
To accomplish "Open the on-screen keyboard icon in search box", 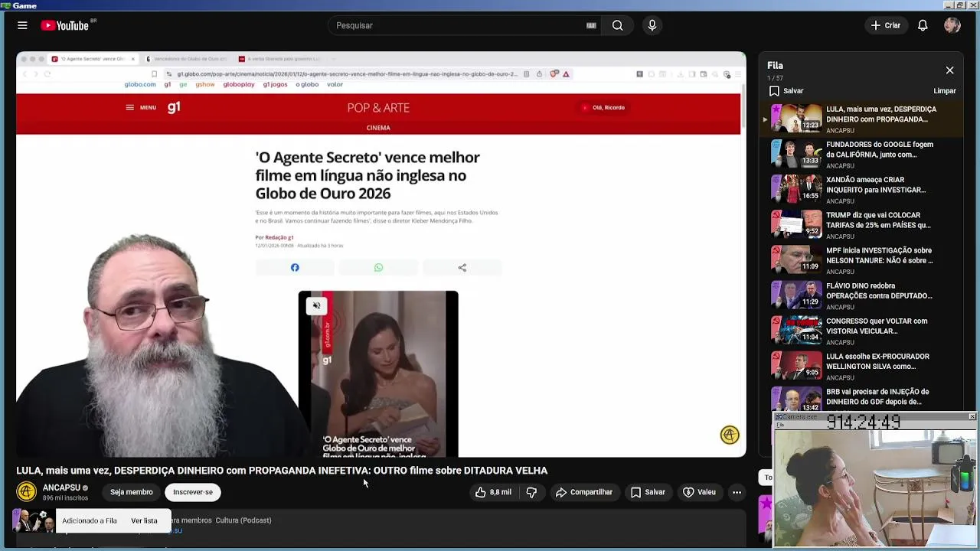I will pyautogui.click(x=591, y=25).
